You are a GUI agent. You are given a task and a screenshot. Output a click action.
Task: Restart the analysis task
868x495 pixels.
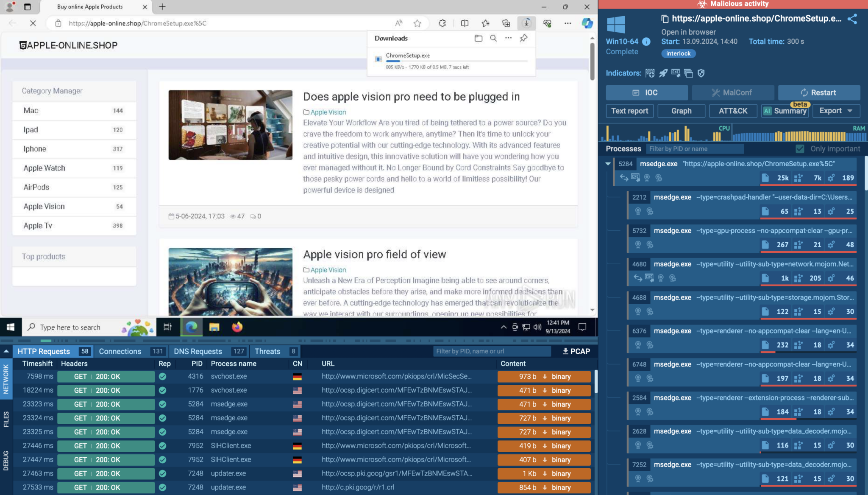tap(819, 92)
